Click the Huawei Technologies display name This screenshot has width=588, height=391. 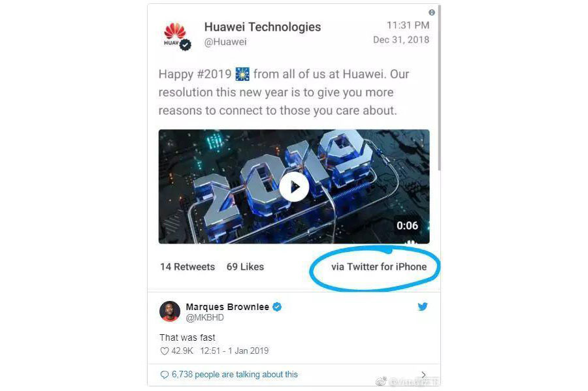coord(263,27)
